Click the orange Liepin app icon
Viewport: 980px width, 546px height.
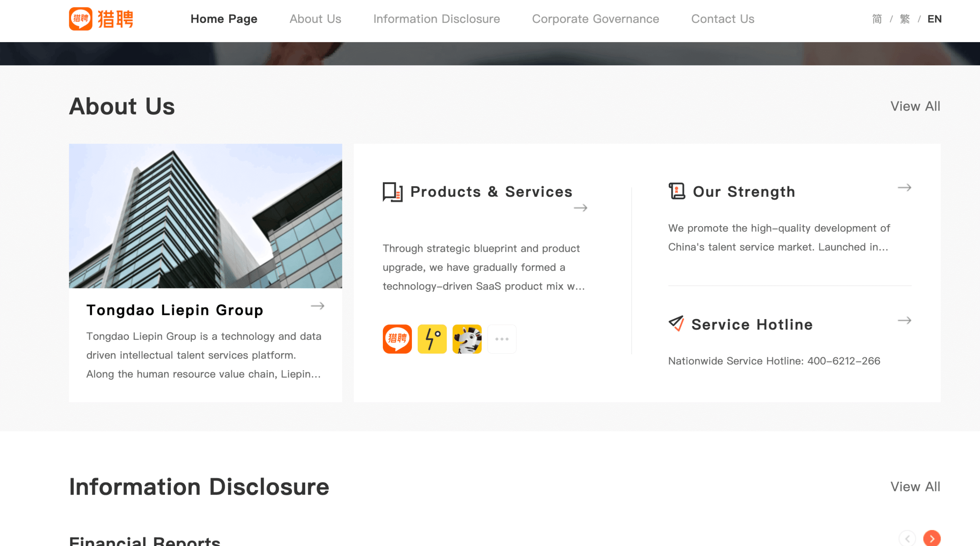[x=397, y=339]
